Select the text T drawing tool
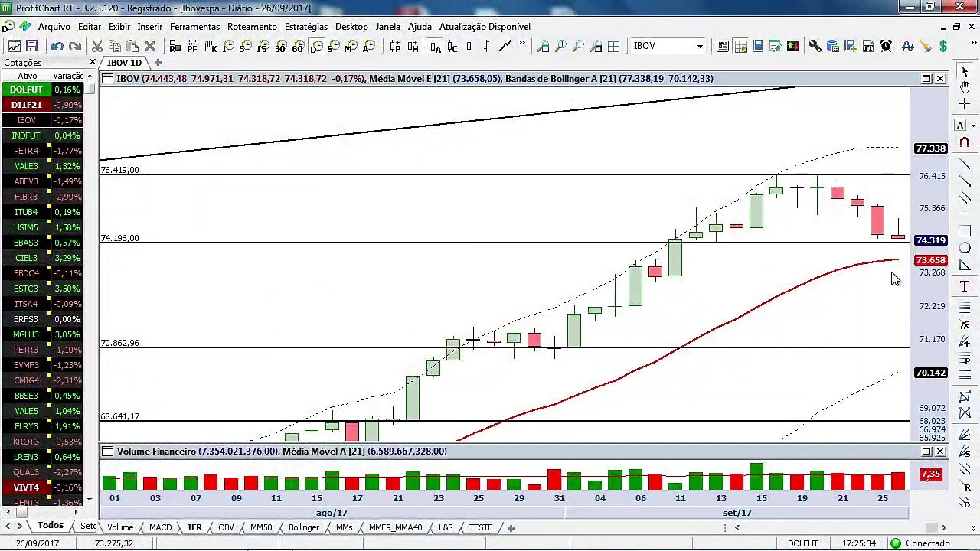This screenshot has height=551, width=980. click(965, 286)
